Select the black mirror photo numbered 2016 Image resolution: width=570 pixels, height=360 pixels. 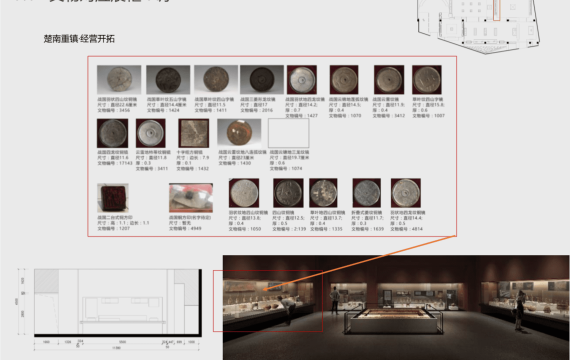point(262,80)
